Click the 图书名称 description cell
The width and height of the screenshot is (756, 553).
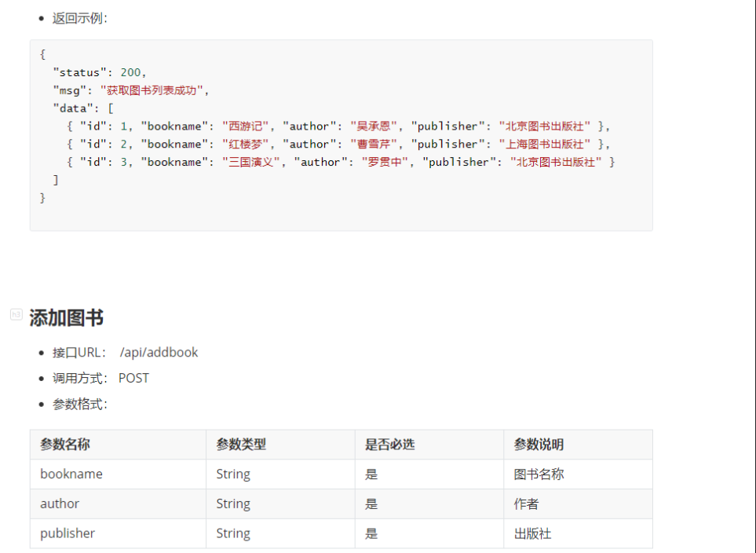click(x=539, y=474)
